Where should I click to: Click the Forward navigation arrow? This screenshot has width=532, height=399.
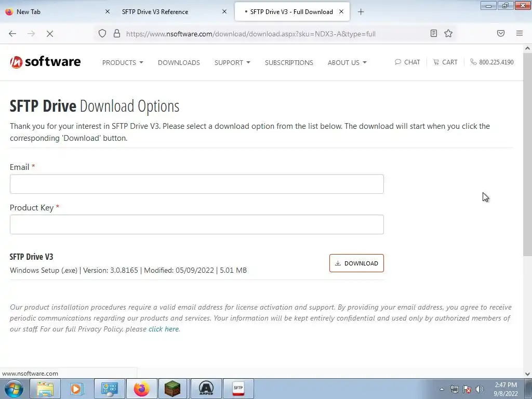point(31,34)
